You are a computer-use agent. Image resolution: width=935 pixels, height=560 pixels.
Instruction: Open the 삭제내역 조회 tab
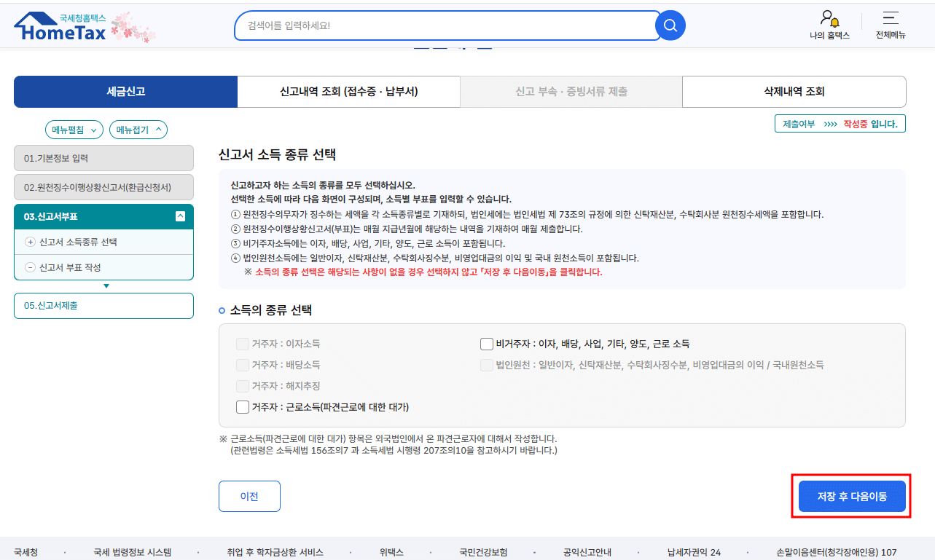tap(793, 91)
